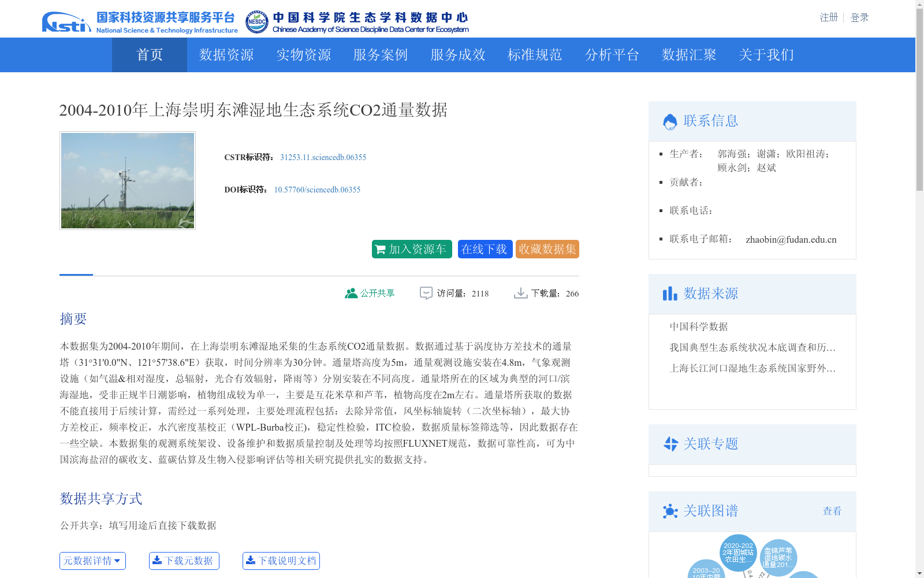Click the 2020-2022年固城站 graph node
The width and height of the screenshot is (924, 578).
click(x=738, y=553)
